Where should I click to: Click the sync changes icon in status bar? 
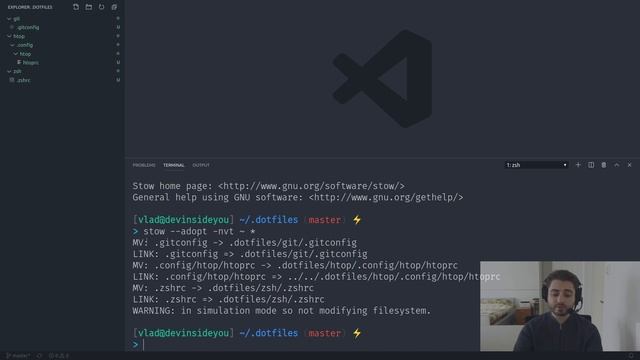40,356
